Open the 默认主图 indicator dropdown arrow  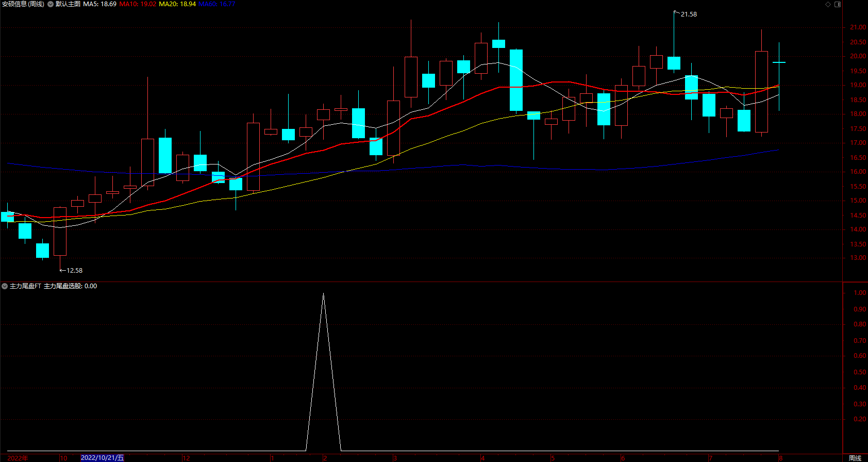51,4
